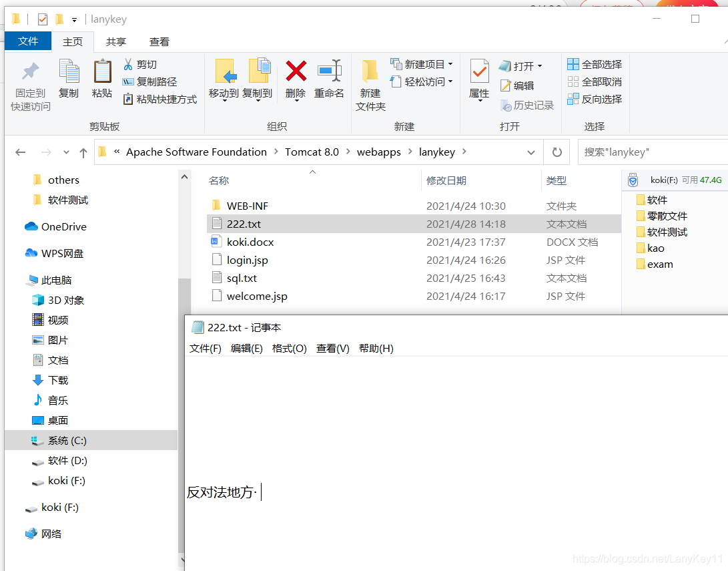Open the 轻松访问 dropdown

click(x=421, y=81)
